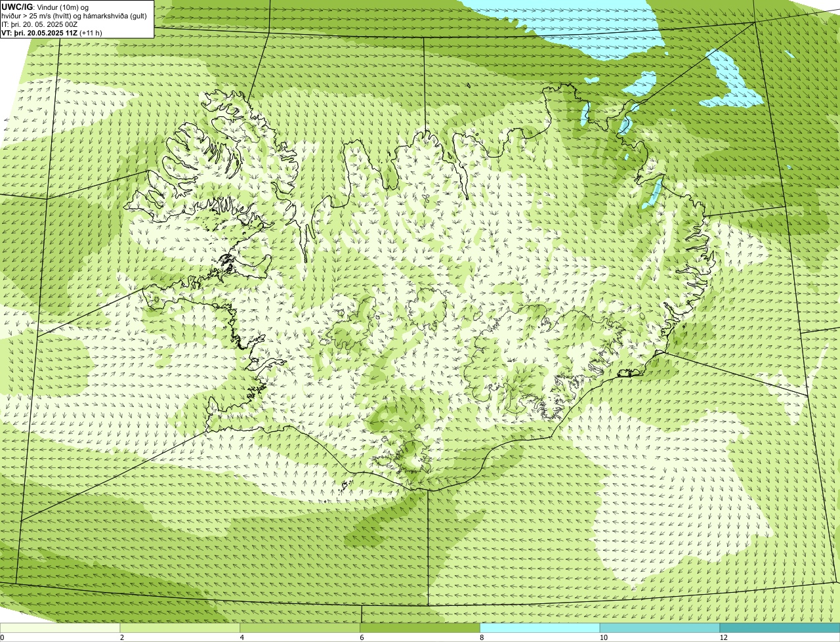Click the "8" scale label

482,637
